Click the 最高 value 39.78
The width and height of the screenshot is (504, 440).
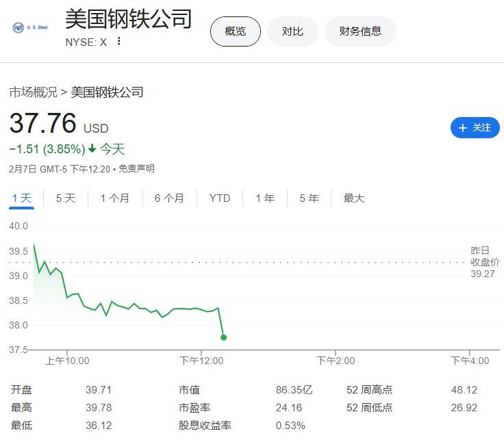click(x=99, y=408)
